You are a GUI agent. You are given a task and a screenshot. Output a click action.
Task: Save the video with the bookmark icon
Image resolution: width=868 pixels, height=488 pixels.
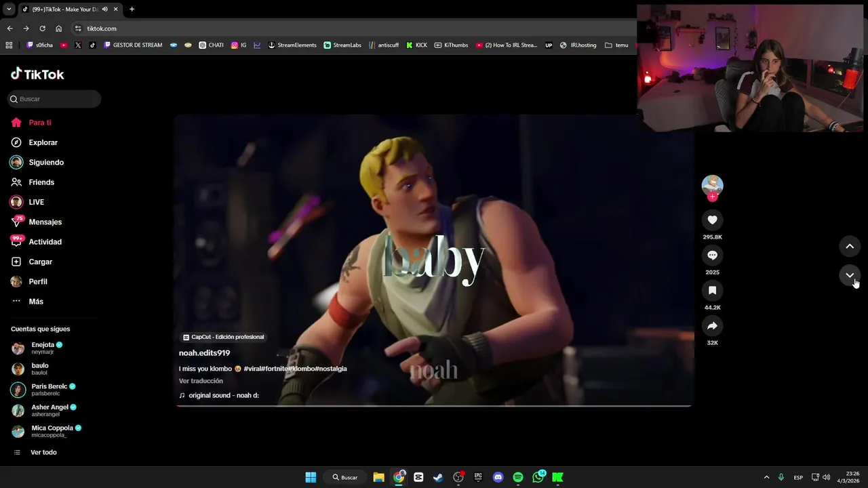coord(712,290)
